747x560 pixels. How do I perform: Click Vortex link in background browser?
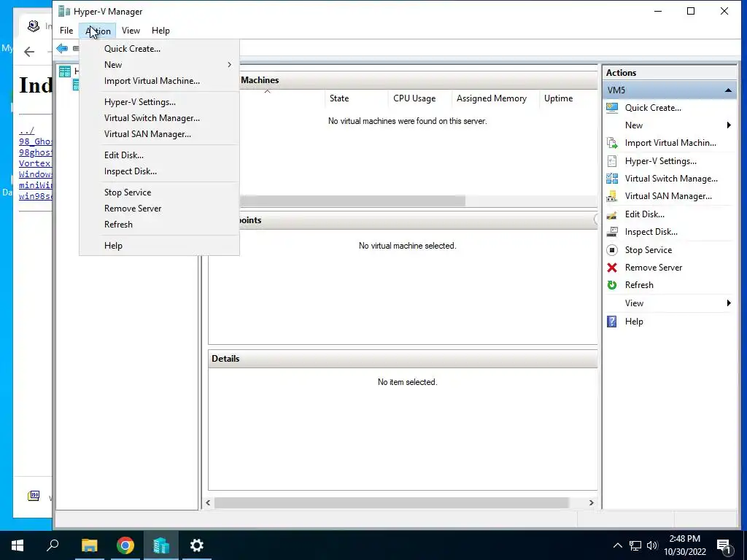(35, 163)
